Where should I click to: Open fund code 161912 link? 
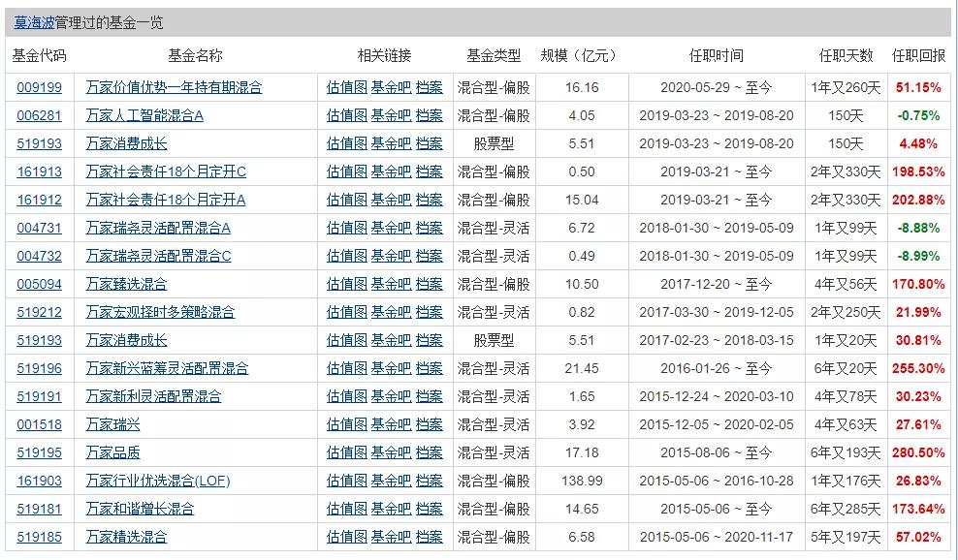coord(39,200)
